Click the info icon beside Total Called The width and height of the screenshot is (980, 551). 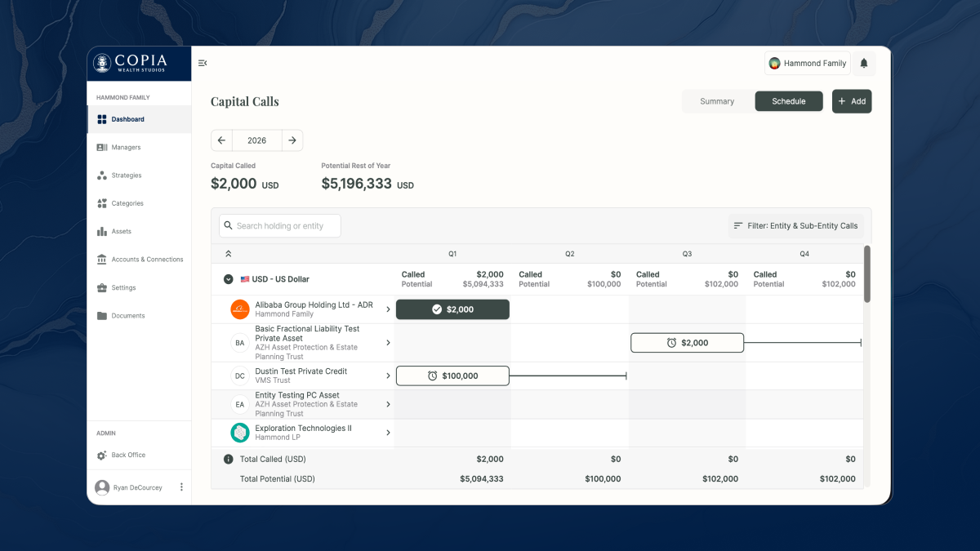pyautogui.click(x=229, y=460)
